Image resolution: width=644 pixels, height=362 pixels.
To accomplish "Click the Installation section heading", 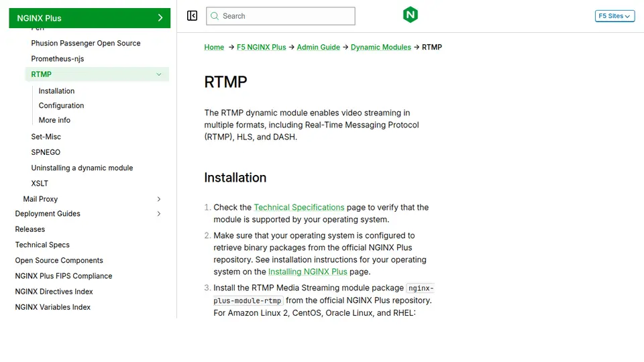I will tap(235, 178).
